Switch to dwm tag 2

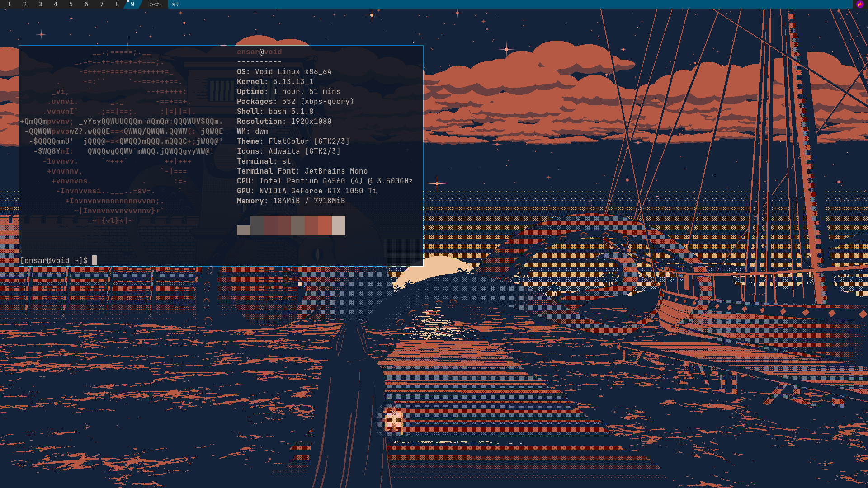click(x=25, y=4)
